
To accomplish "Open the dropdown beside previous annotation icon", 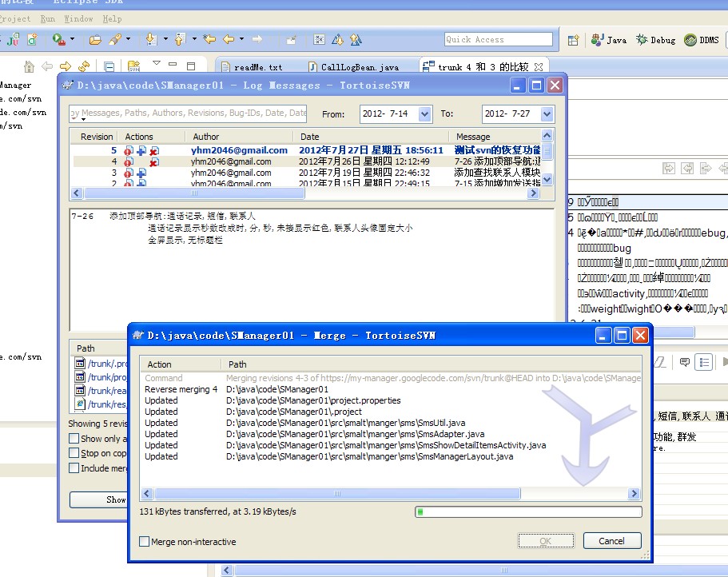I will pos(194,39).
